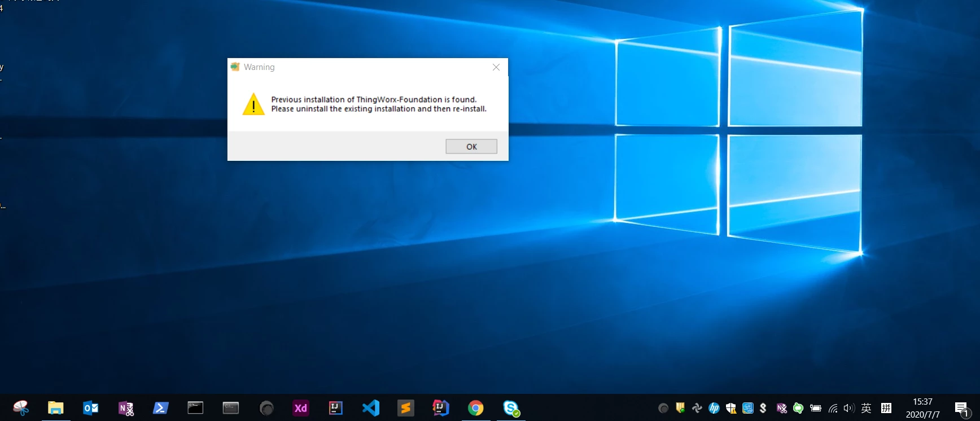Open the gray console window taskbar icon
Screen dimensions: 980x421
(x=231, y=407)
